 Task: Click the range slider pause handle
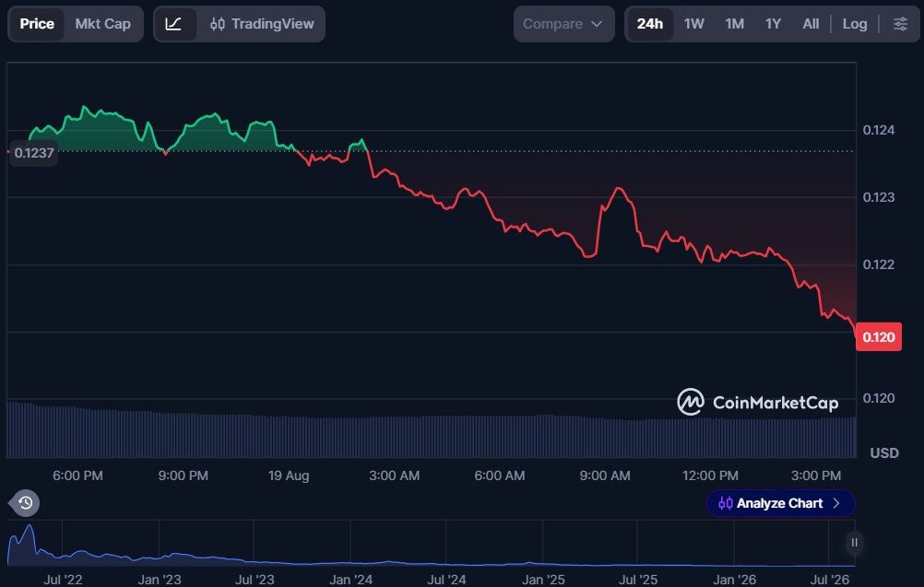pos(854,542)
